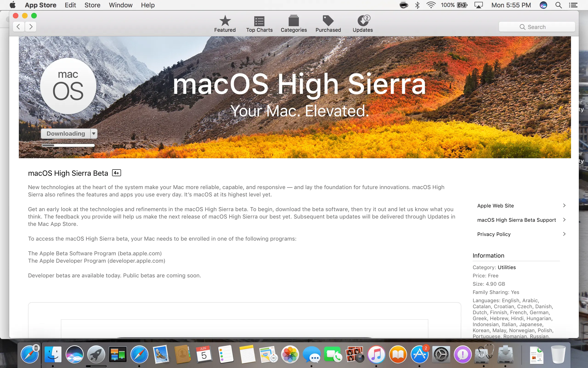Open Calendar showing Jun 5

(204, 354)
